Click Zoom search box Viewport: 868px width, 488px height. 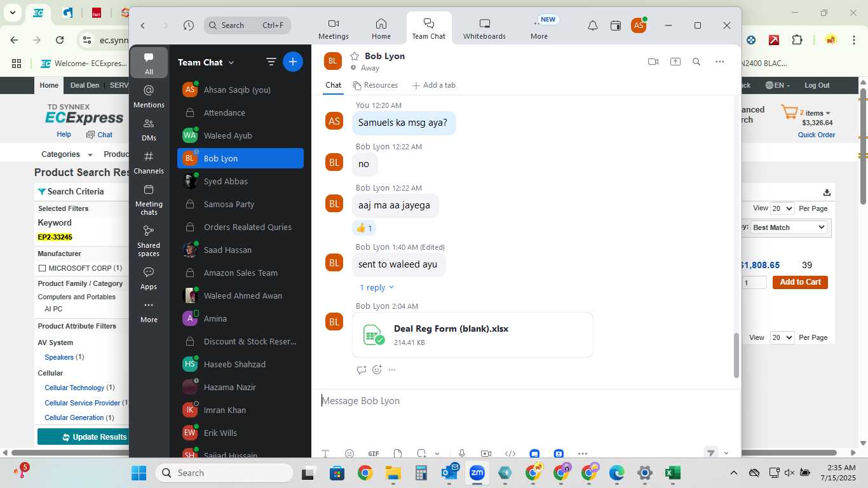(x=248, y=25)
